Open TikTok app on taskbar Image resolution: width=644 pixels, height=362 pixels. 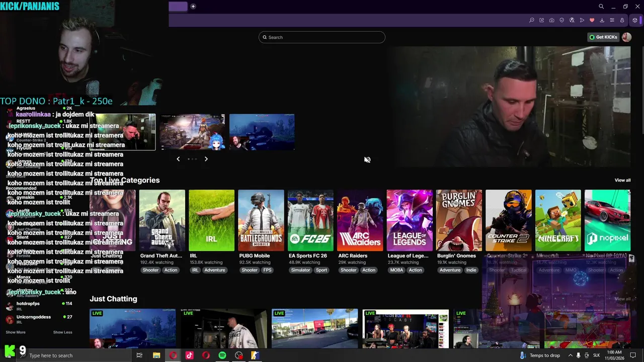coord(189,355)
